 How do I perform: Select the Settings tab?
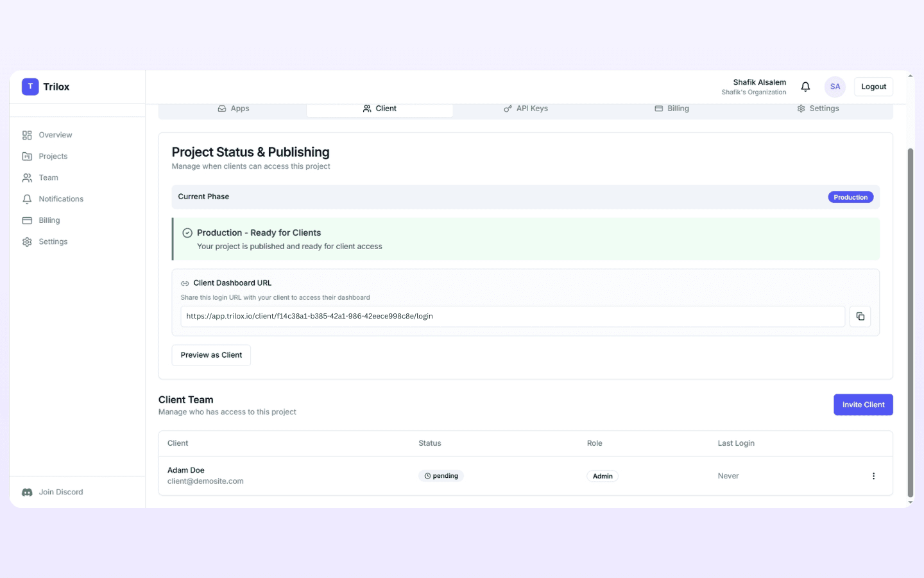[818, 109]
